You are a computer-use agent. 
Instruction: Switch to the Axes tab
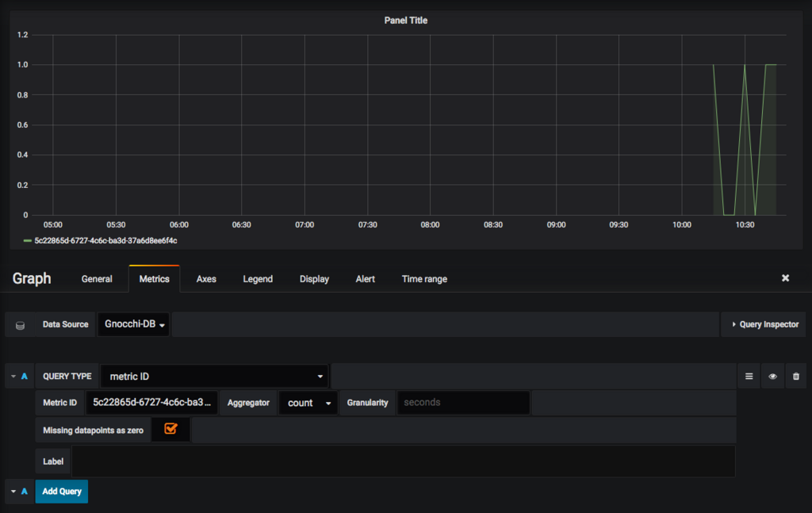point(206,279)
